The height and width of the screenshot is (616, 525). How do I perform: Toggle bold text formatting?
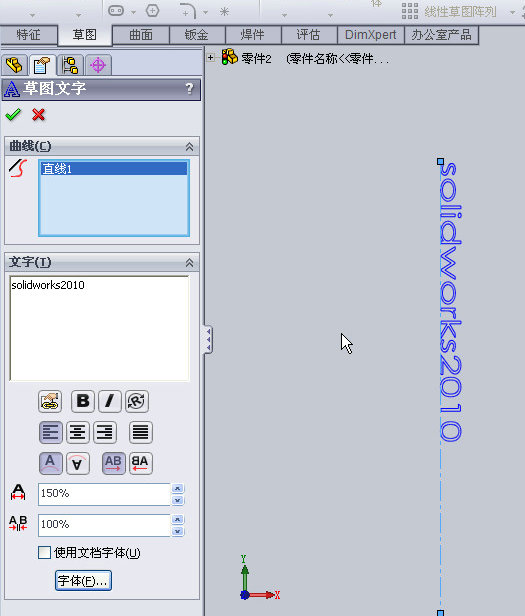click(83, 402)
